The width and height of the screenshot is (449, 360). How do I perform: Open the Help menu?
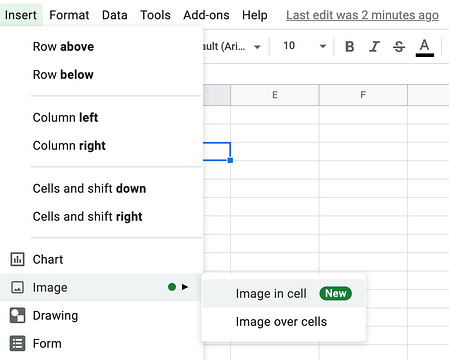tap(255, 15)
